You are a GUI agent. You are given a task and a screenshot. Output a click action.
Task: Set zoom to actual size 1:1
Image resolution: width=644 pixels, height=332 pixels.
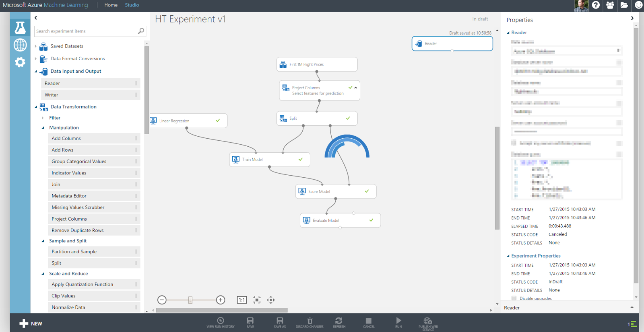[x=242, y=300]
